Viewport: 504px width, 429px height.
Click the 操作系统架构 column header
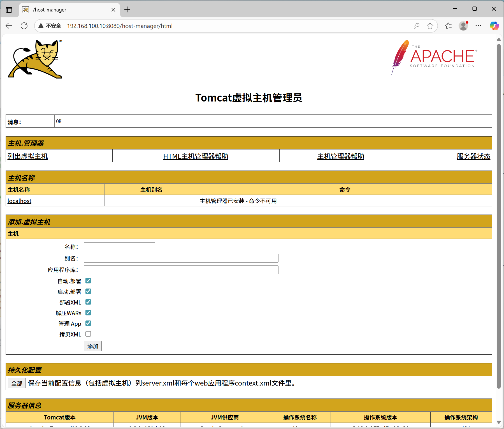point(461,418)
